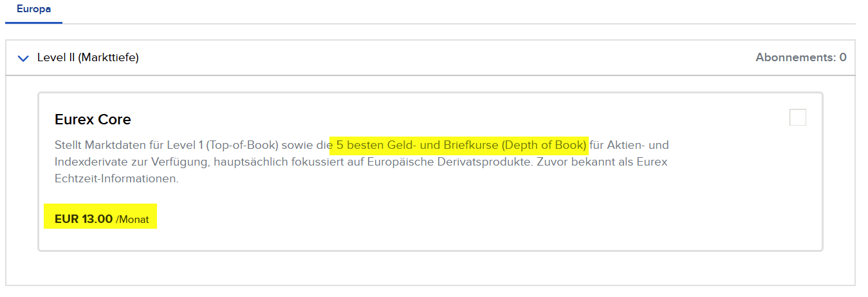Click highlighted text '5 besten Geld- und Briefkurse'
The image size is (868, 297).
point(416,145)
